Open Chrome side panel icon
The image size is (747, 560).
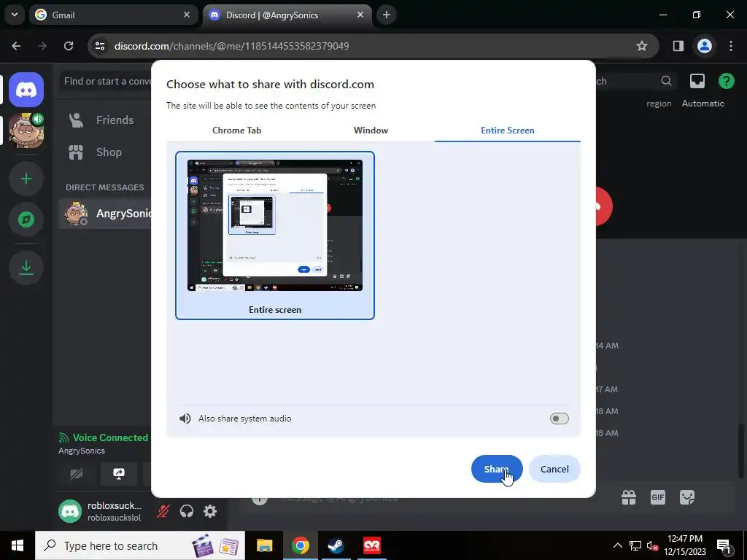(678, 46)
